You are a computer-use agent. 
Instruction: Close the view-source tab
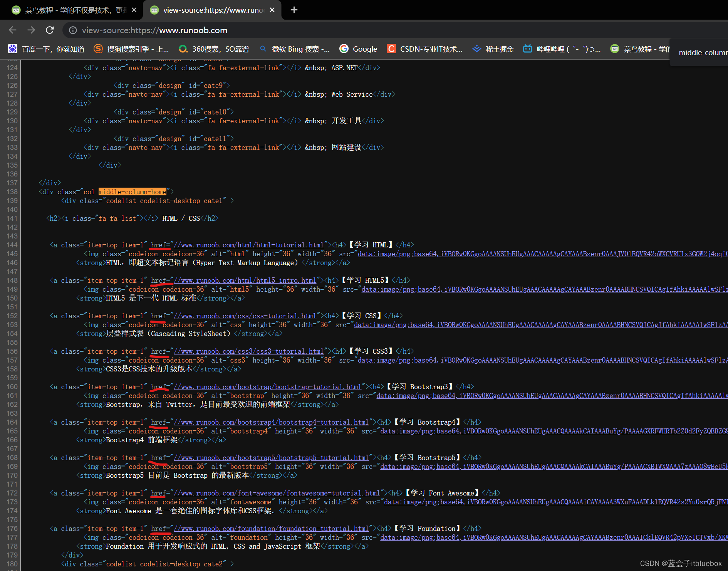(x=272, y=10)
